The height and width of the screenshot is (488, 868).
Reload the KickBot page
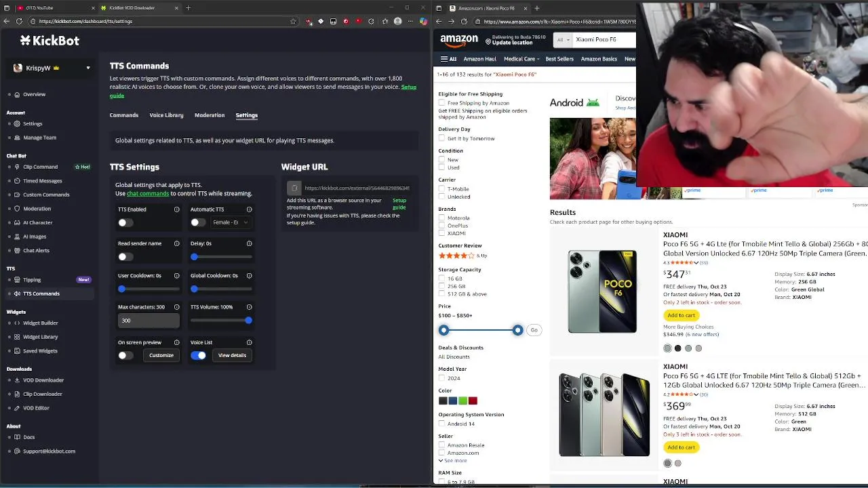[x=19, y=21]
